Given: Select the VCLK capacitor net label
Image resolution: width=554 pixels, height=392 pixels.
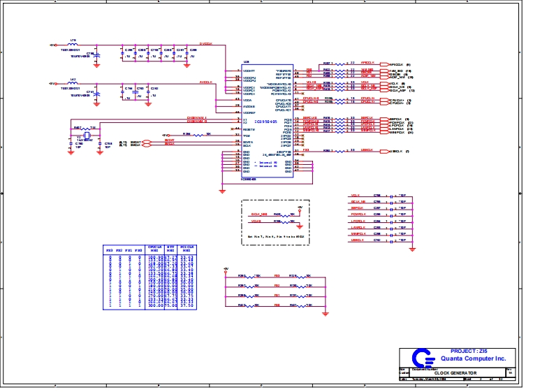Looking at the screenshot, I should [x=355, y=196].
